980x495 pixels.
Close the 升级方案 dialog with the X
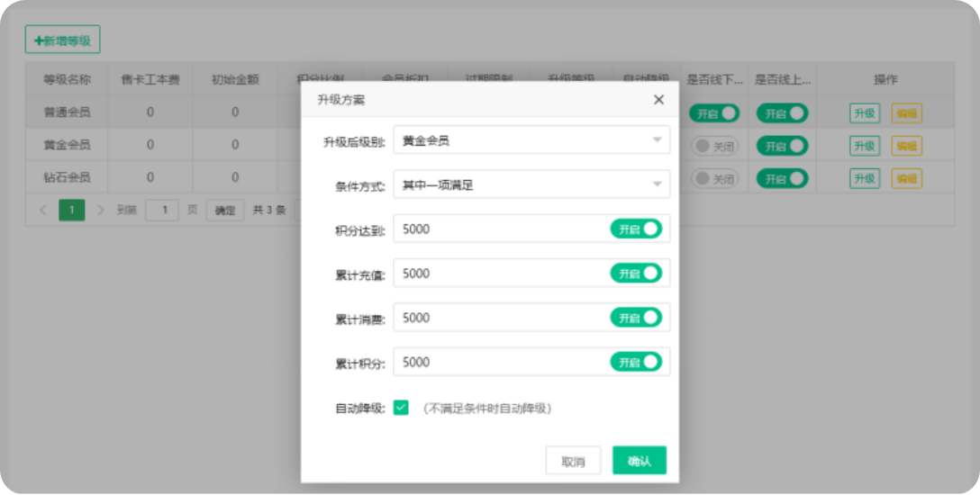click(x=658, y=100)
